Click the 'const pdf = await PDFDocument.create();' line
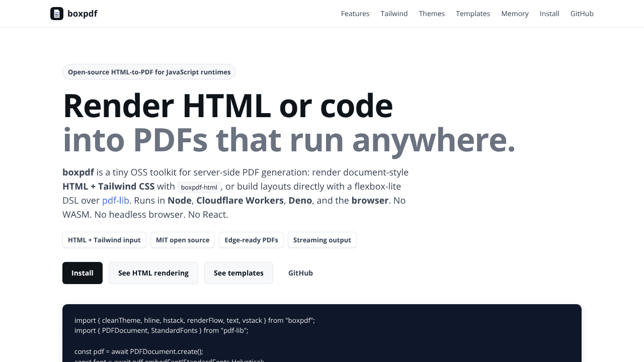644x362 pixels. click(139, 351)
